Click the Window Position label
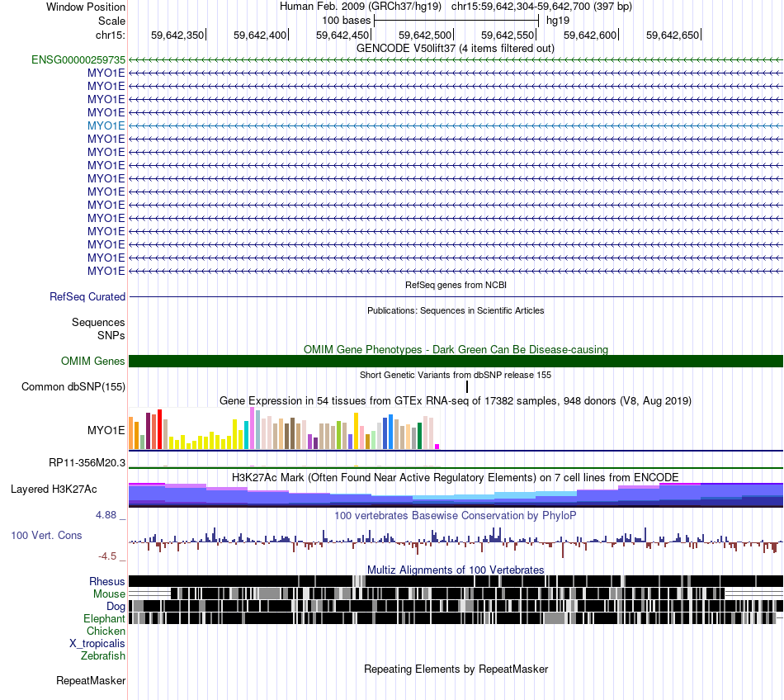Viewport: 784px width, 700px height. [x=86, y=7]
